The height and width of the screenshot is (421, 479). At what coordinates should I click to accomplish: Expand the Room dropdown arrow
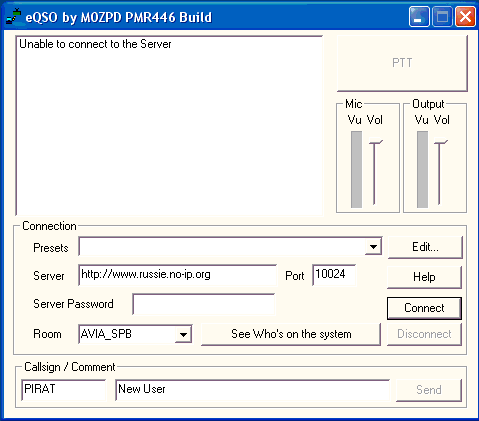click(x=183, y=334)
